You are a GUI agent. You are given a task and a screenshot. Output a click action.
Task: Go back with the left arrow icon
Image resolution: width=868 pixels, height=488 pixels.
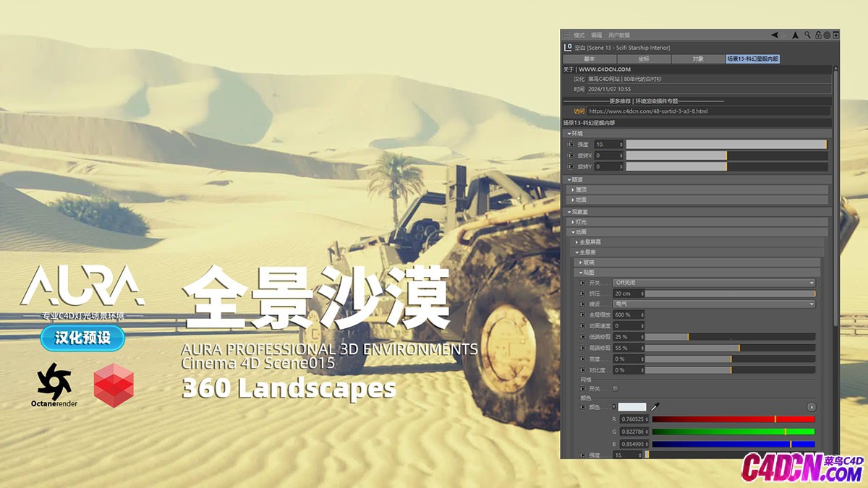(775, 35)
